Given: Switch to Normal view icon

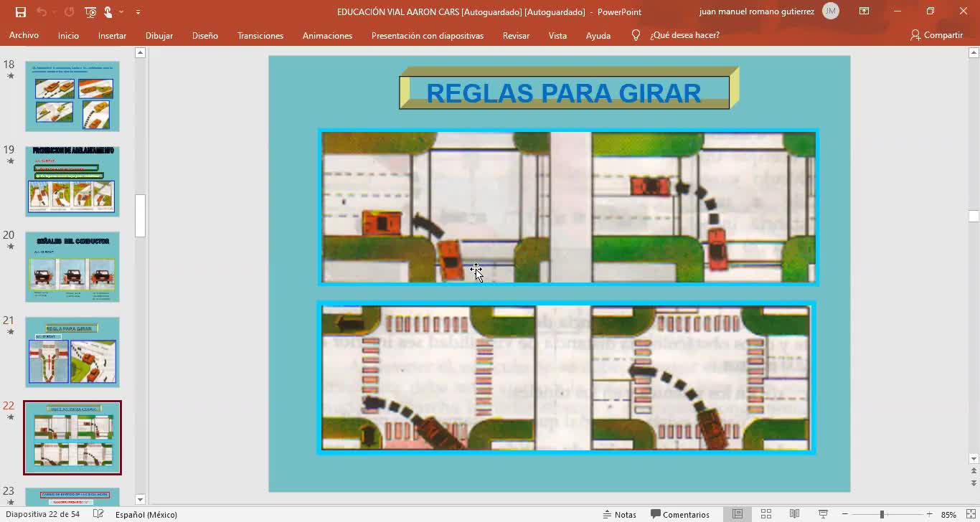Looking at the screenshot, I should [738, 514].
